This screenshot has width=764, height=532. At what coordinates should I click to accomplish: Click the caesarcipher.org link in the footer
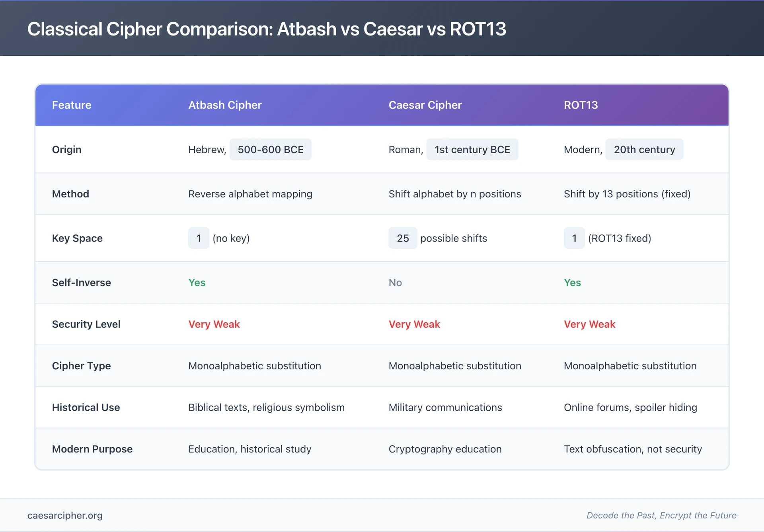pyautogui.click(x=65, y=515)
